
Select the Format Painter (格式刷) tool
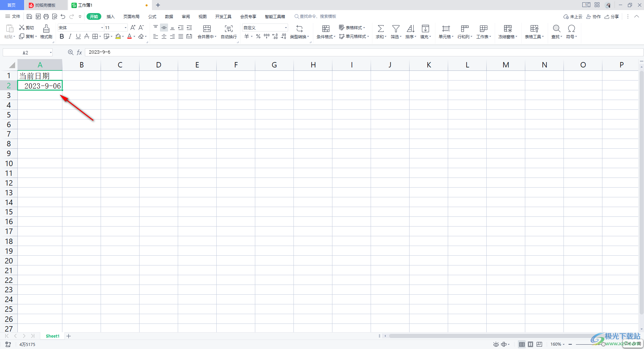coord(46,32)
